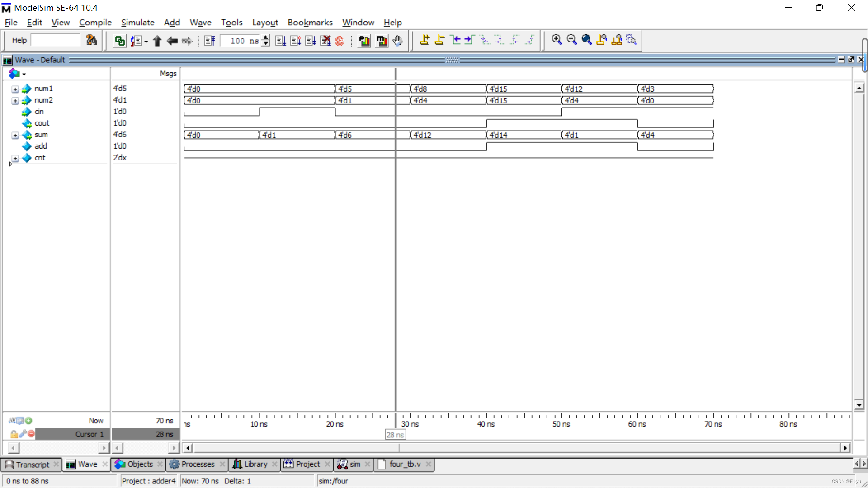868x488 pixels.
Task: Click the Zoom In magnifier icon
Action: pyautogui.click(x=557, y=40)
